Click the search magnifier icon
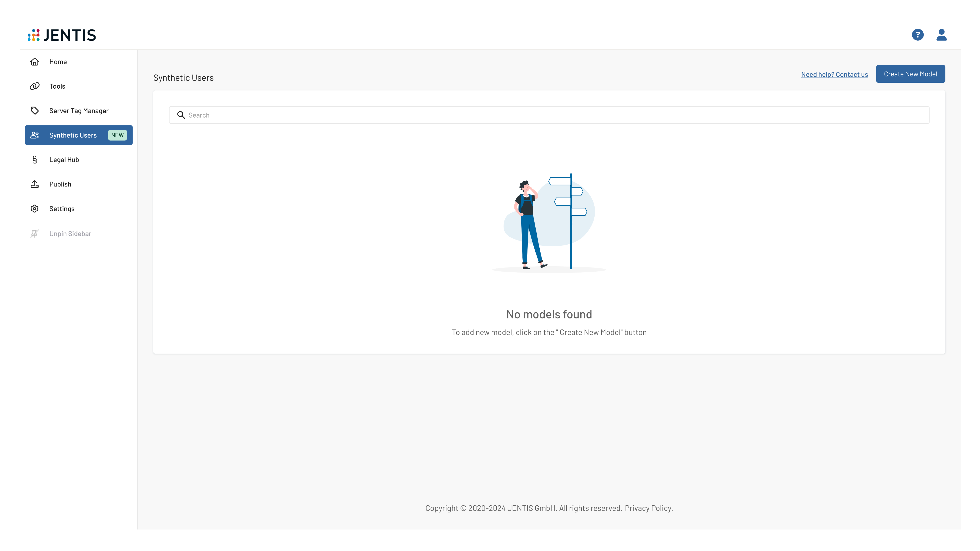Viewport: 980px width, 551px height. tap(181, 115)
